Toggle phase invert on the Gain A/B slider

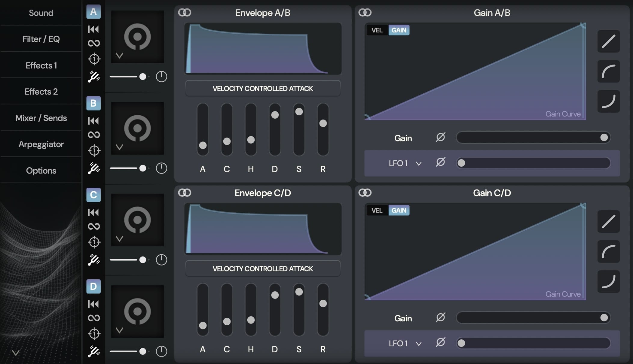pos(441,137)
